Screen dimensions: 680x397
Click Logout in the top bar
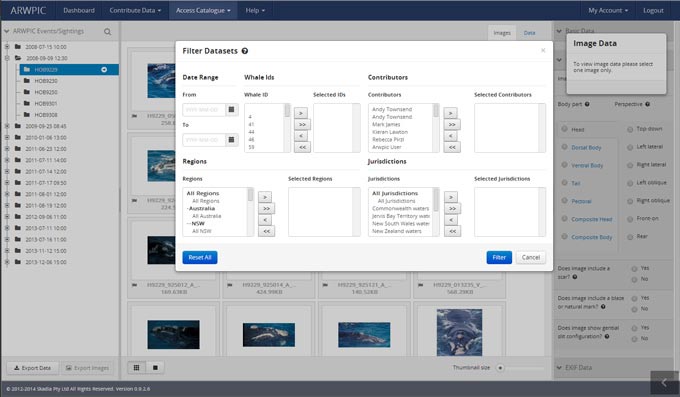click(653, 10)
